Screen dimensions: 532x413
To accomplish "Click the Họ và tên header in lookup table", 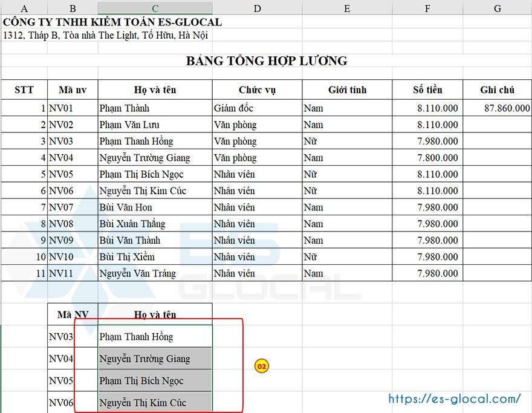I will coord(155,314).
